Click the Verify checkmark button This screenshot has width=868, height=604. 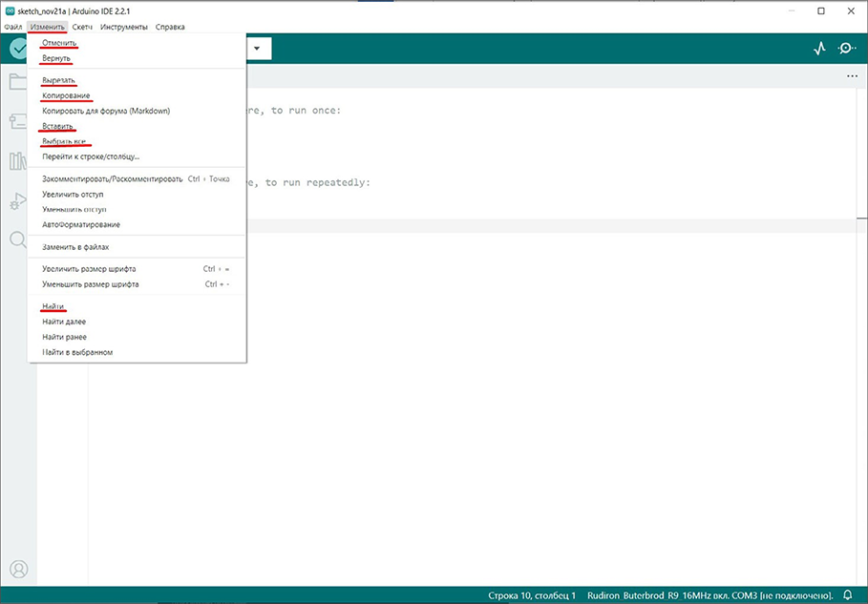click(18, 49)
